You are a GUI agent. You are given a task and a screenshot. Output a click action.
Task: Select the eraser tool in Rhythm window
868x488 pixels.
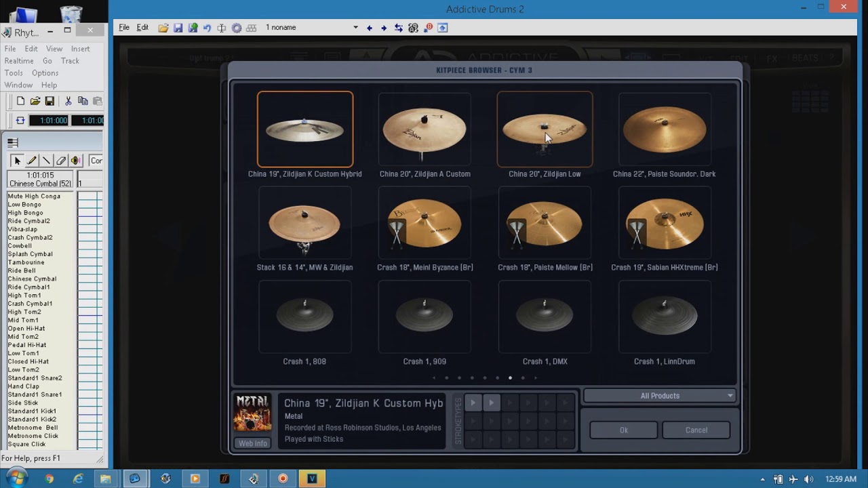[61, 161]
